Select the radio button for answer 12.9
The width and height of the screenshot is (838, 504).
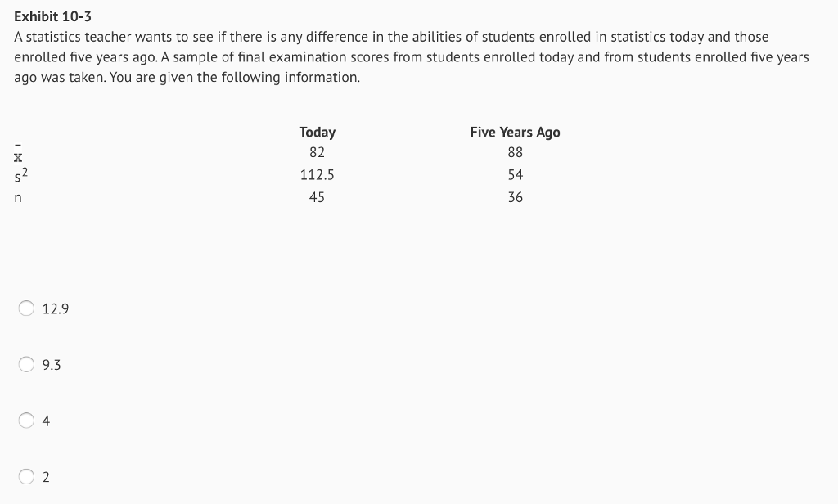click(x=26, y=308)
